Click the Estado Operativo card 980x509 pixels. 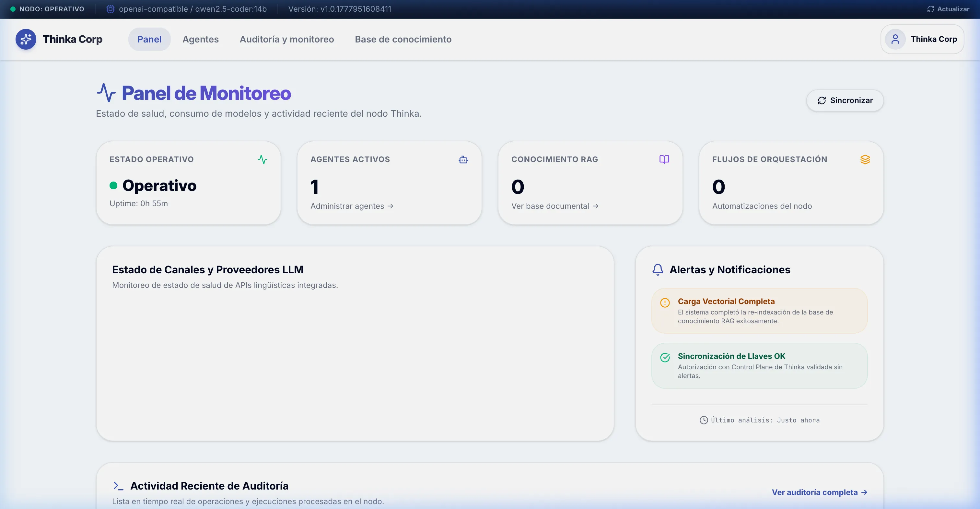pos(189,183)
